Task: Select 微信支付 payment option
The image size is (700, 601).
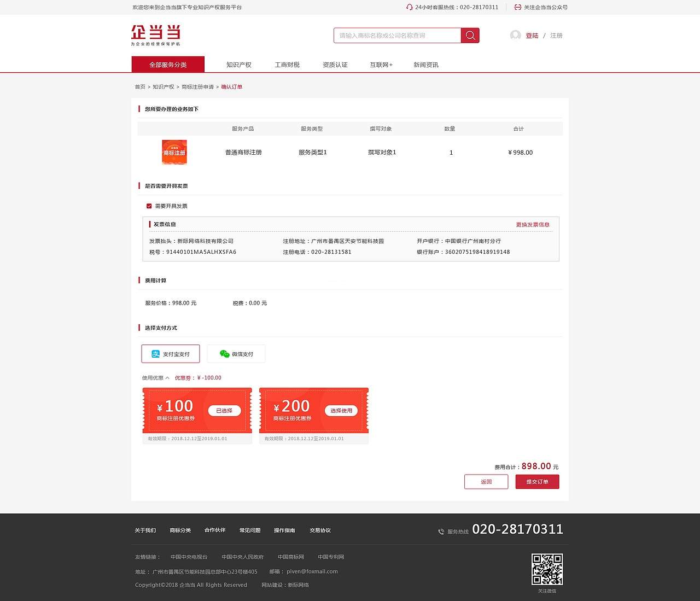Action: tap(236, 354)
